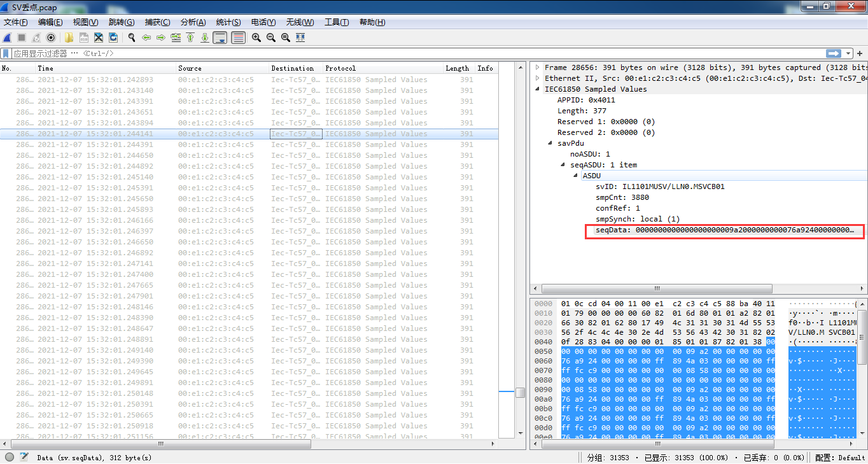Stop the running capture

coord(20,37)
